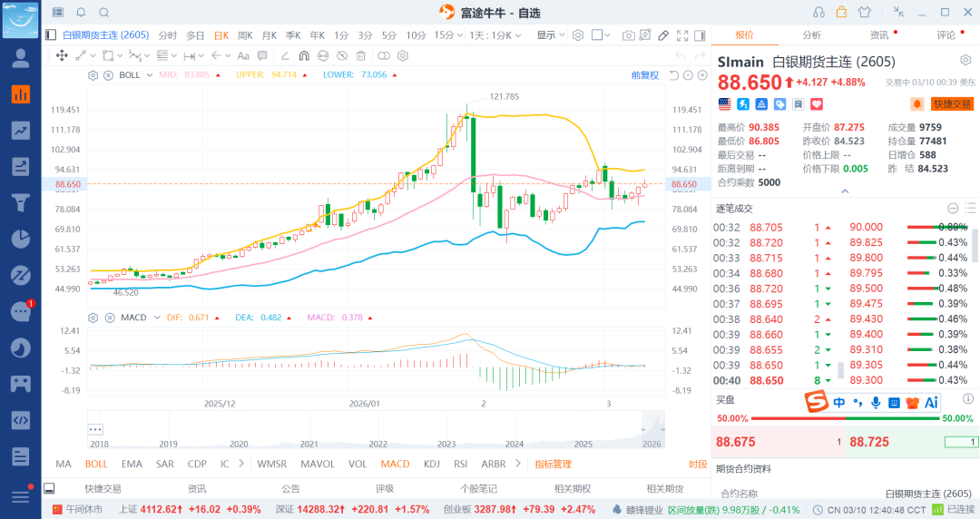The height and width of the screenshot is (519, 980).
Task: Expand the 15分 timeframe dropdown
Action: pos(445,35)
